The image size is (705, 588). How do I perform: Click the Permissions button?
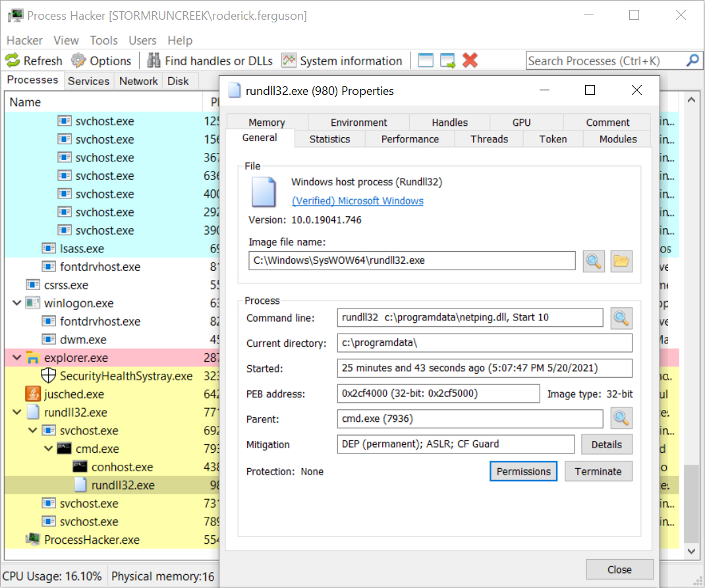[523, 471]
